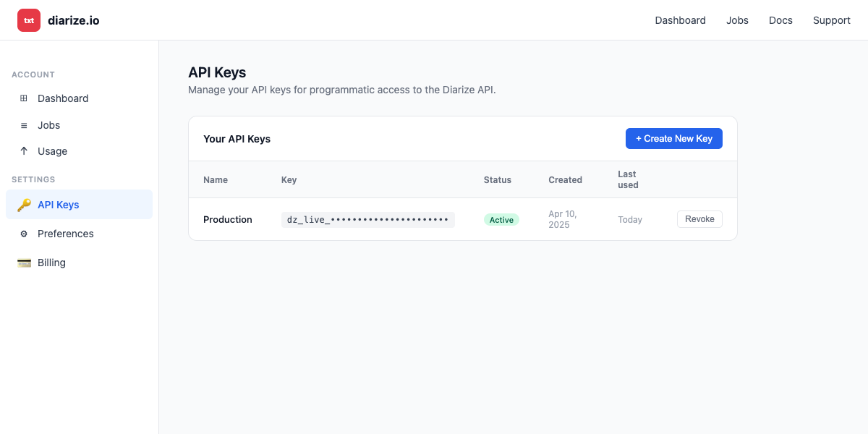This screenshot has height=434, width=868.
Task: Open Preferences via the gear icon
Action: [24, 234]
